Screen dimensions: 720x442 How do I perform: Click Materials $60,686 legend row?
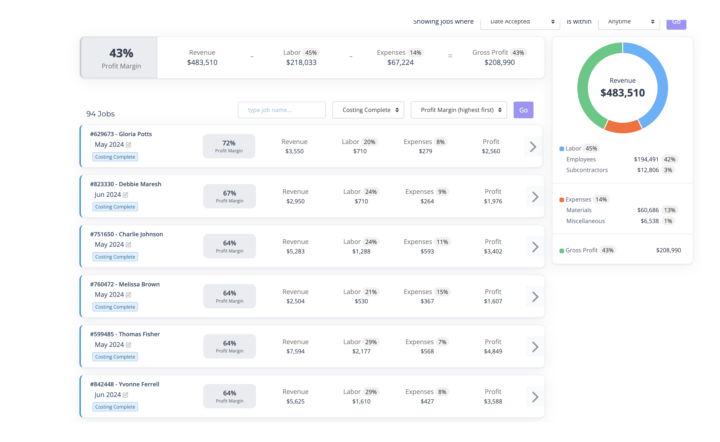tap(622, 210)
